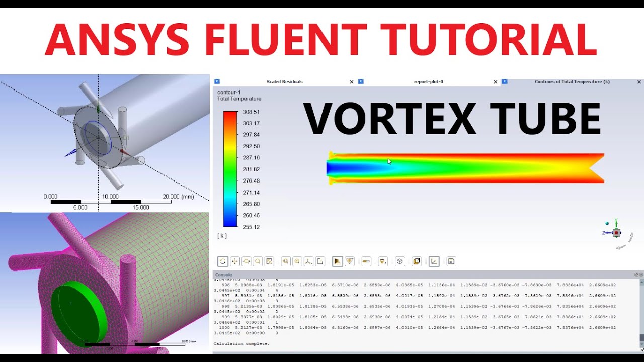Click the page view projection icon
This screenshot has width=644, height=362.
point(320,261)
